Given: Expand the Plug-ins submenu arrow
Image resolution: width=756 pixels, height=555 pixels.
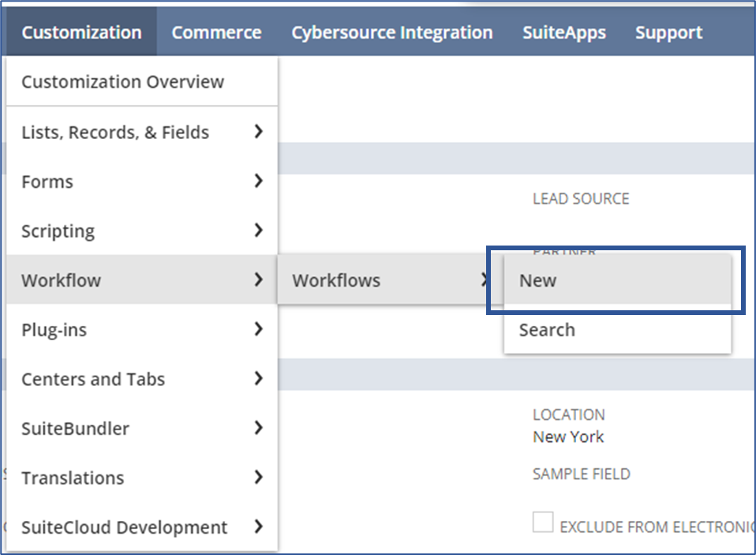Looking at the screenshot, I should tap(259, 329).
